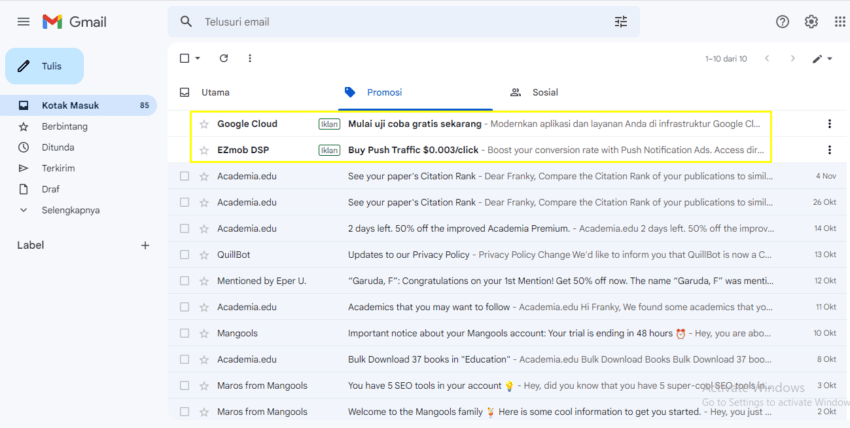Star the 5 SEO tools email
This screenshot has width=850, height=428.
[x=204, y=386]
